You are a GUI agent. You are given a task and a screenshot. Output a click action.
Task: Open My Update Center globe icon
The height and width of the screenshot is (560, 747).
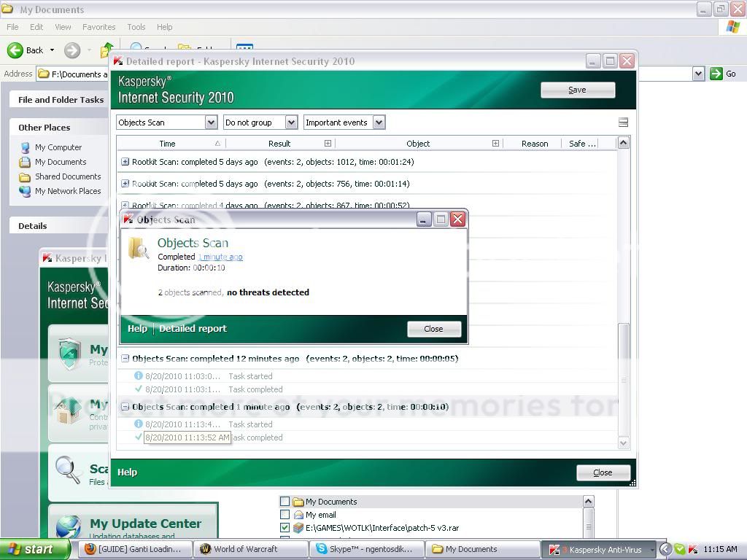68,526
